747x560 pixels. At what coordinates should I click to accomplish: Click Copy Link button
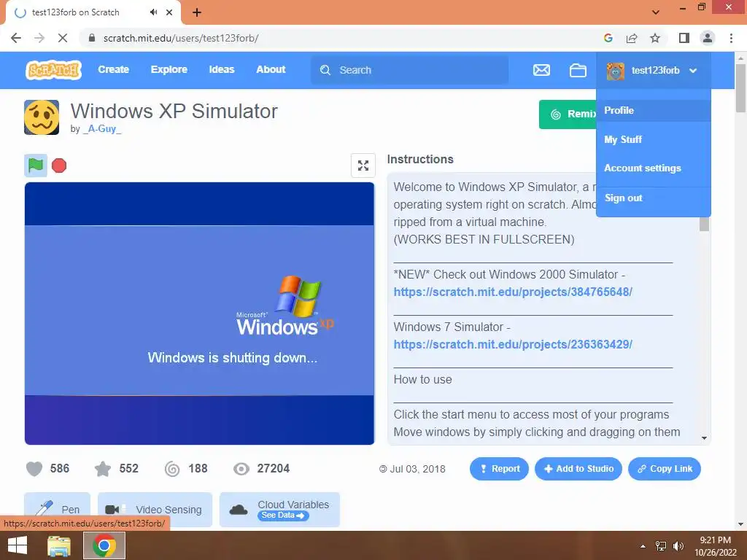(665, 469)
